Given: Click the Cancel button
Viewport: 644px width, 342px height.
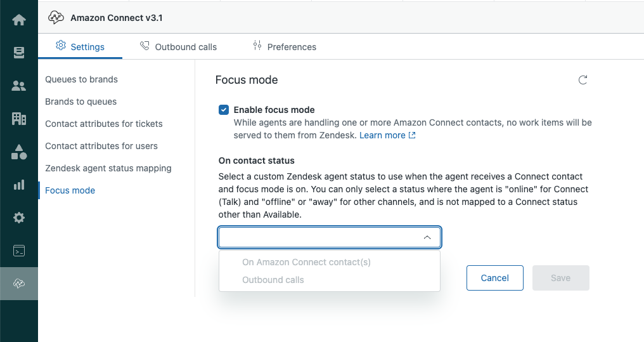Looking at the screenshot, I should point(494,278).
